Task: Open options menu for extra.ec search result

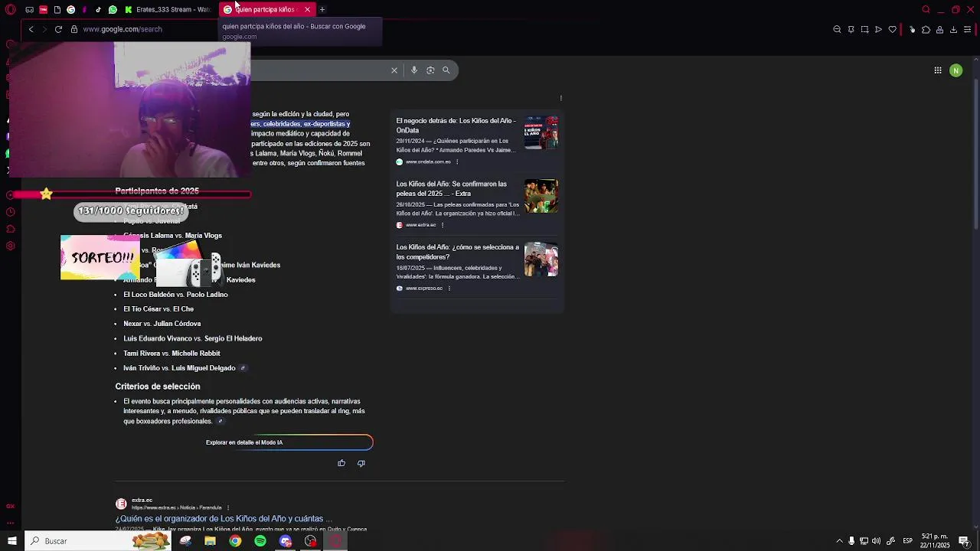Action: pyautogui.click(x=228, y=507)
